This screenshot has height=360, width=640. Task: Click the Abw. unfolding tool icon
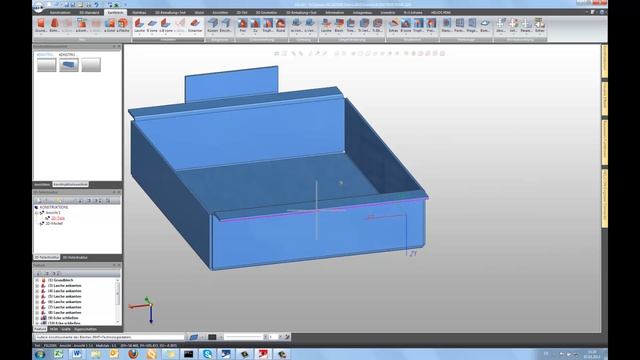[x=501, y=24]
